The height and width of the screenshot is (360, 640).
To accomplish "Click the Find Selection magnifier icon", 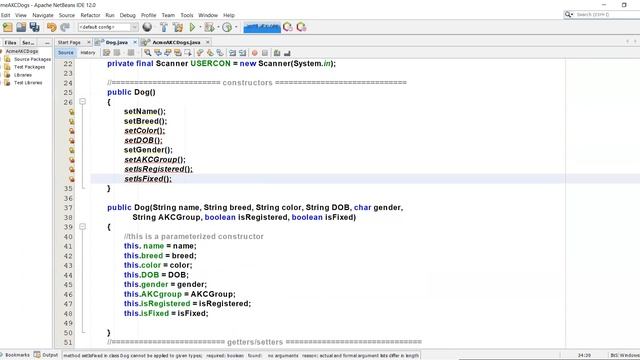I will pos(147,53).
